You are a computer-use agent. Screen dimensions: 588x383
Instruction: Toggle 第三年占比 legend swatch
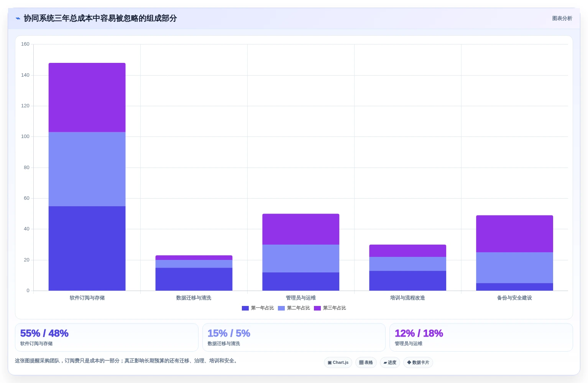click(x=317, y=308)
